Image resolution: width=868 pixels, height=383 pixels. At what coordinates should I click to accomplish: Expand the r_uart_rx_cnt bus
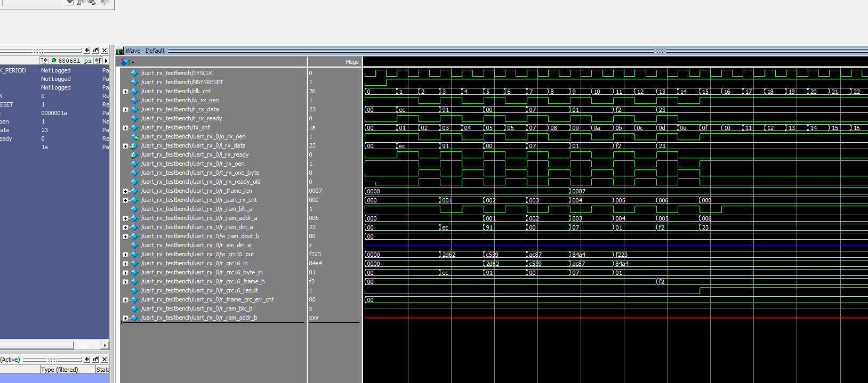[x=125, y=200]
